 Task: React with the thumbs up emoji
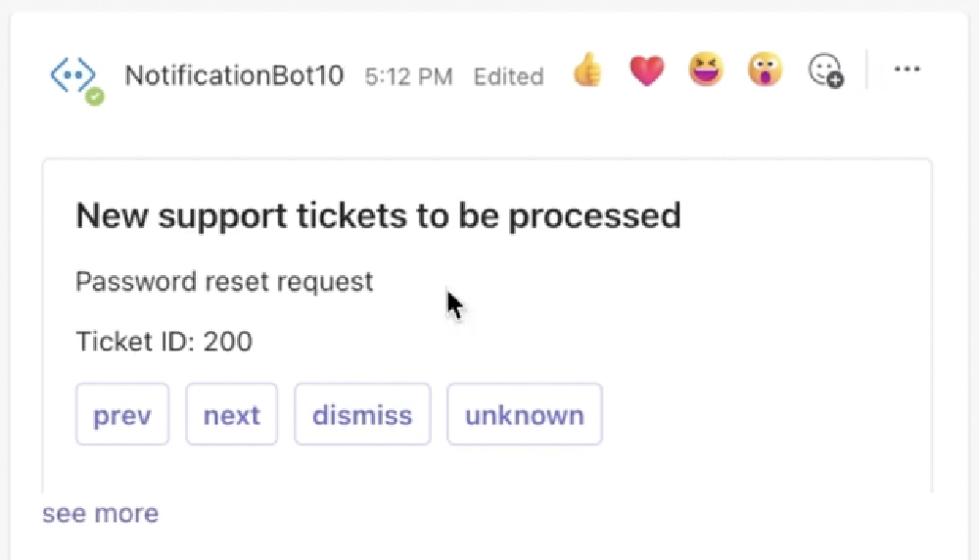click(587, 70)
